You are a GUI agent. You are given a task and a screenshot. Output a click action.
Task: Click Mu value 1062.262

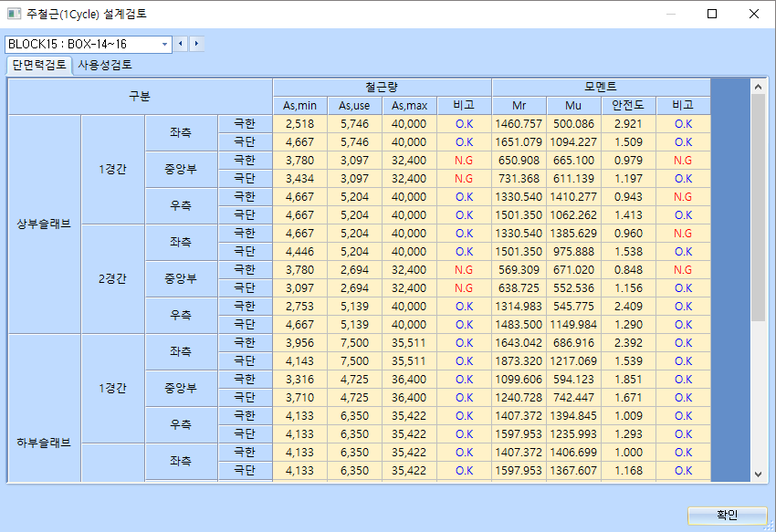(x=573, y=215)
